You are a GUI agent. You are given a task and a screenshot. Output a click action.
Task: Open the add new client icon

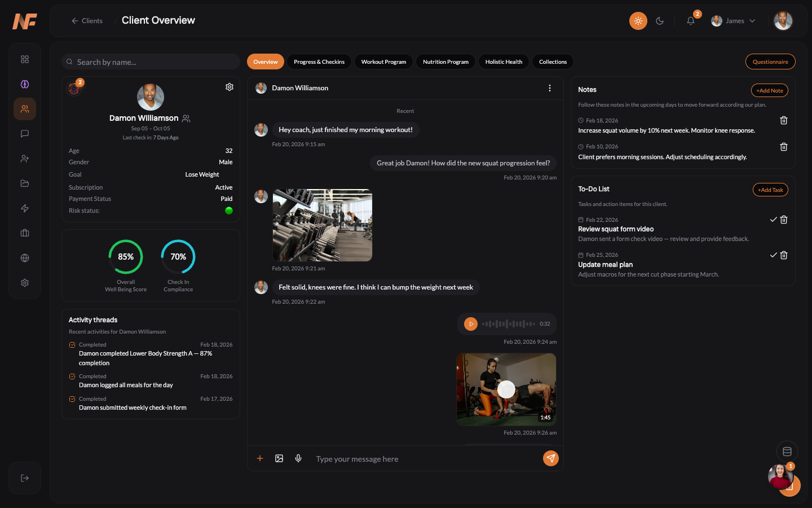tap(24, 159)
